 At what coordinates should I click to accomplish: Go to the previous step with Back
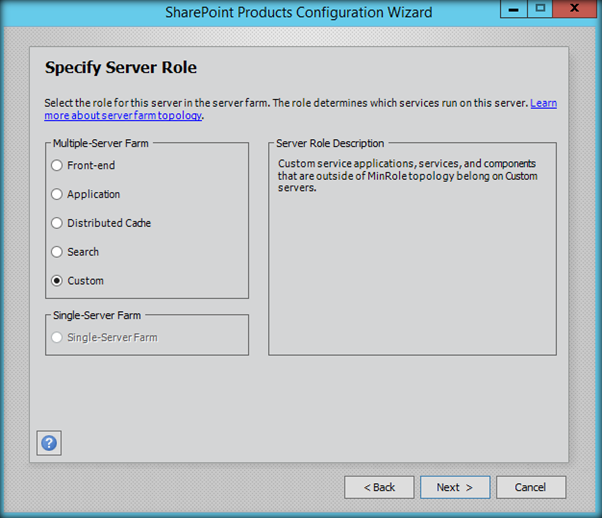click(x=379, y=487)
